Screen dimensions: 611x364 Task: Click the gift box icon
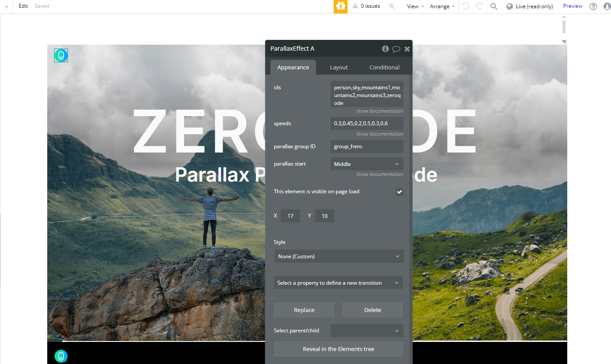[x=341, y=6]
